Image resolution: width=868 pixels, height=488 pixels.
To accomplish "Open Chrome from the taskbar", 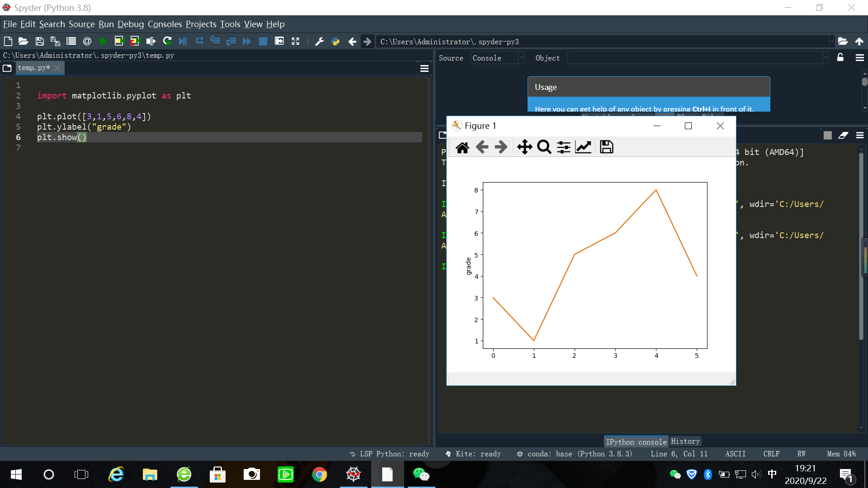I will [319, 474].
